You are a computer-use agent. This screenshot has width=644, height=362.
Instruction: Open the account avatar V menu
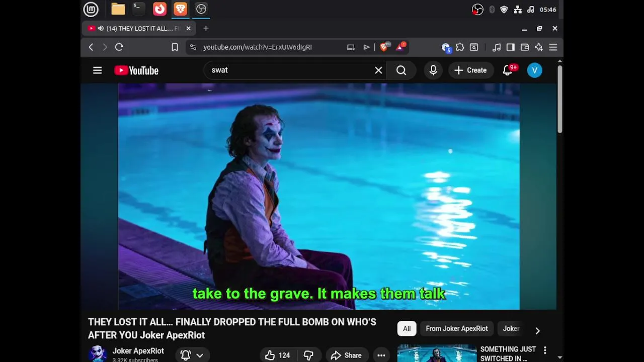click(535, 70)
